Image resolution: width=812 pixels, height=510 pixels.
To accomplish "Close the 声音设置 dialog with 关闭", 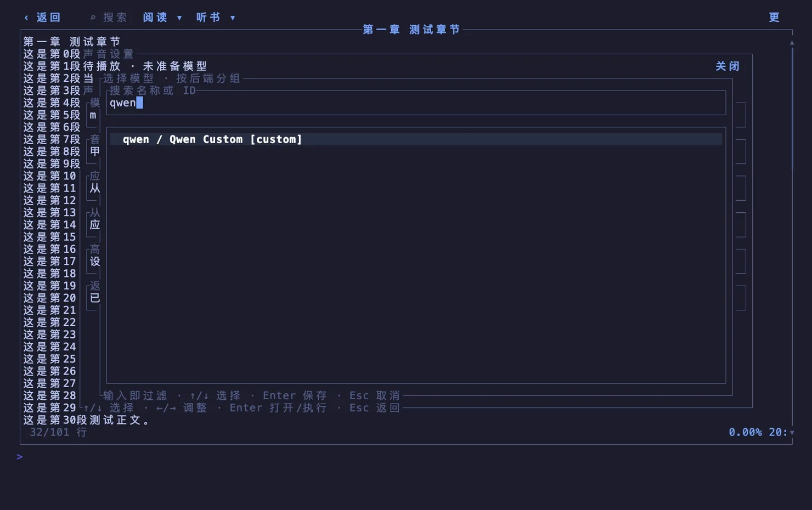I will (728, 66).
